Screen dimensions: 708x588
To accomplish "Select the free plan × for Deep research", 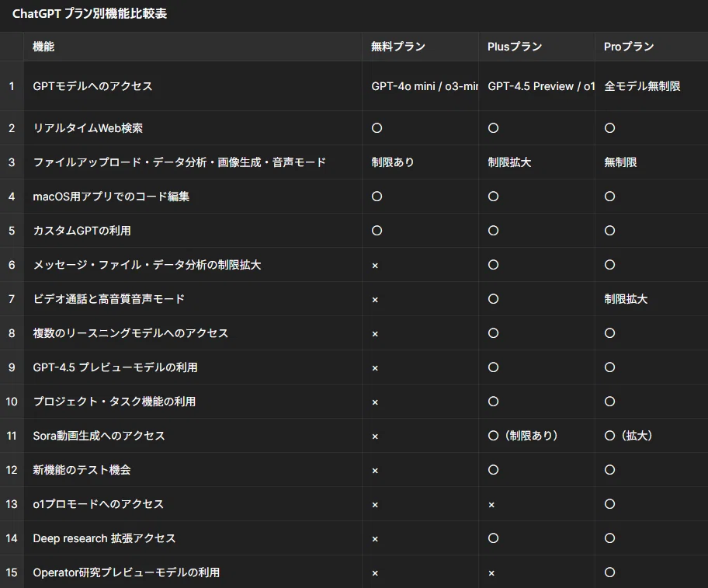I will (x=375, y=539).
